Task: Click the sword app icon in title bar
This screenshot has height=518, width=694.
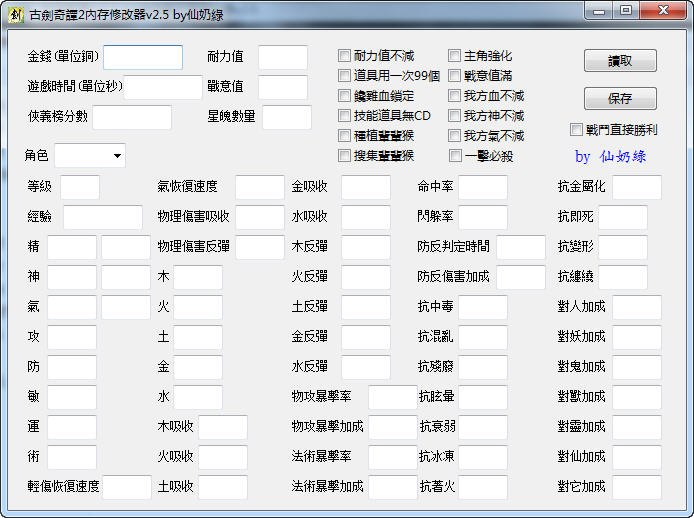Action: 14,14
